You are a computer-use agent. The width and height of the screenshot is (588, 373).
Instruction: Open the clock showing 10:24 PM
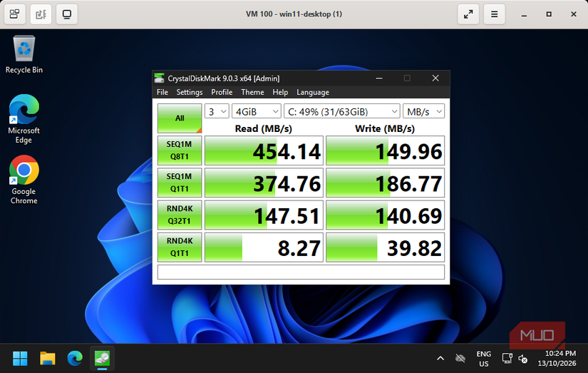click(557, 358)
